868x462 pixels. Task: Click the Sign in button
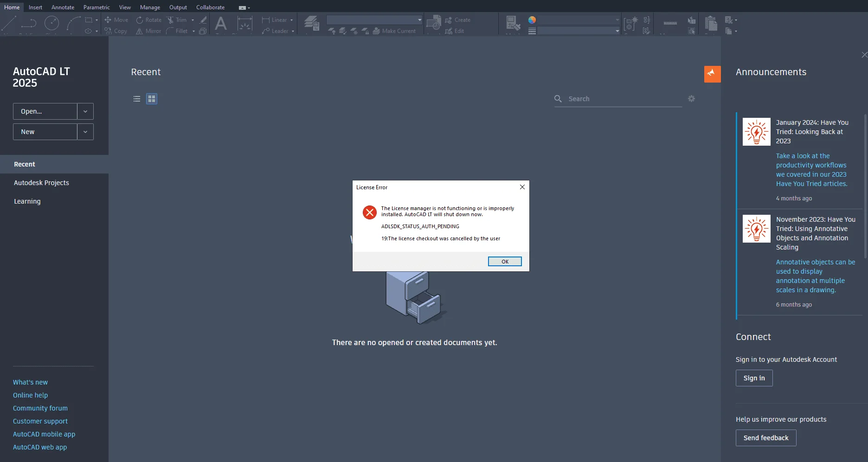click(754, 378)
